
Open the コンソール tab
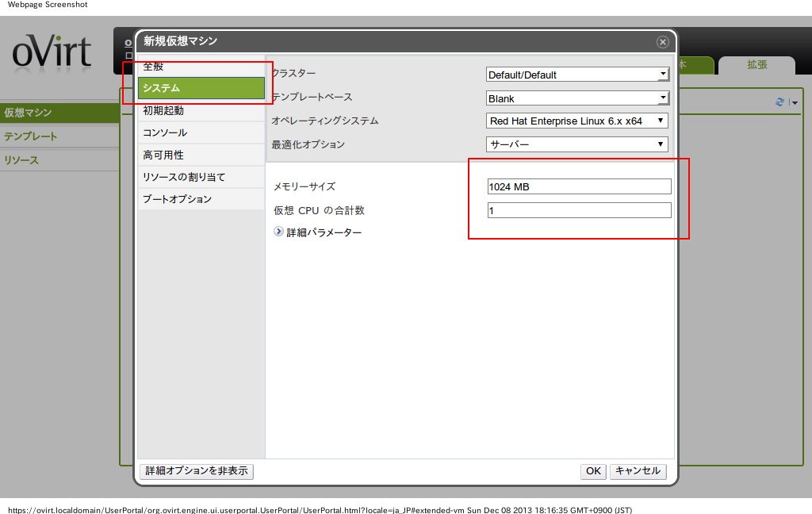click(x=165, y=132)
